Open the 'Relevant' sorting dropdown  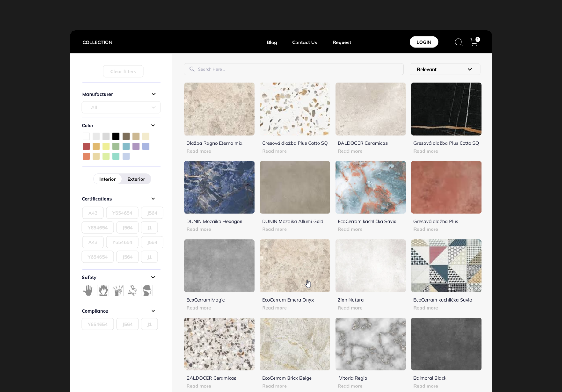click(x=445, y=69)
